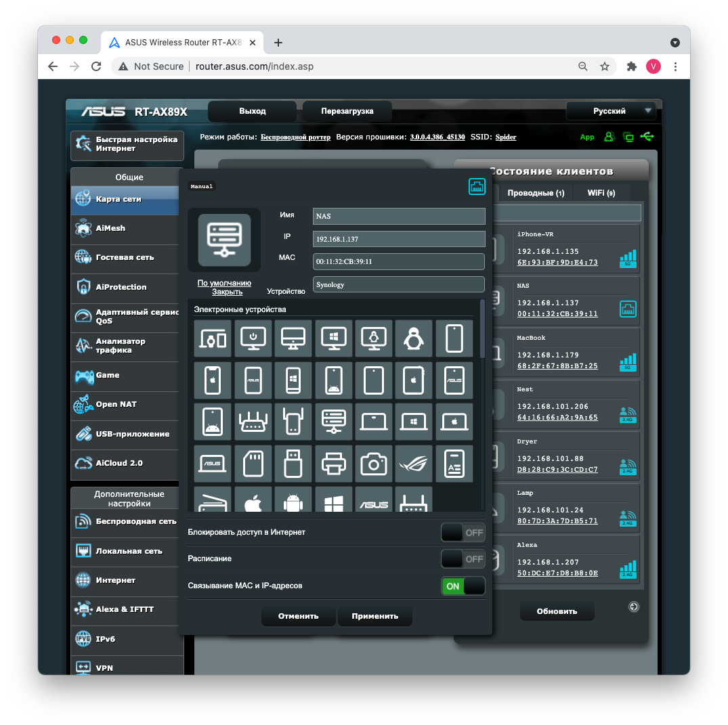Image resolution: width=728 pixels, height=725 pixels.
Task: Open the Русский language dropdown
Action: tap(612, 111)
